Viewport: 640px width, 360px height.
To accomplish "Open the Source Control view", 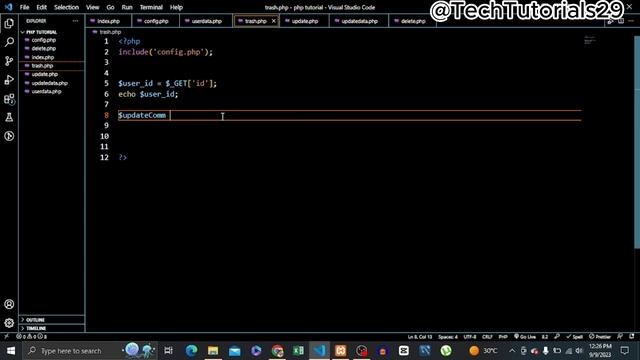I will [9, 61].
